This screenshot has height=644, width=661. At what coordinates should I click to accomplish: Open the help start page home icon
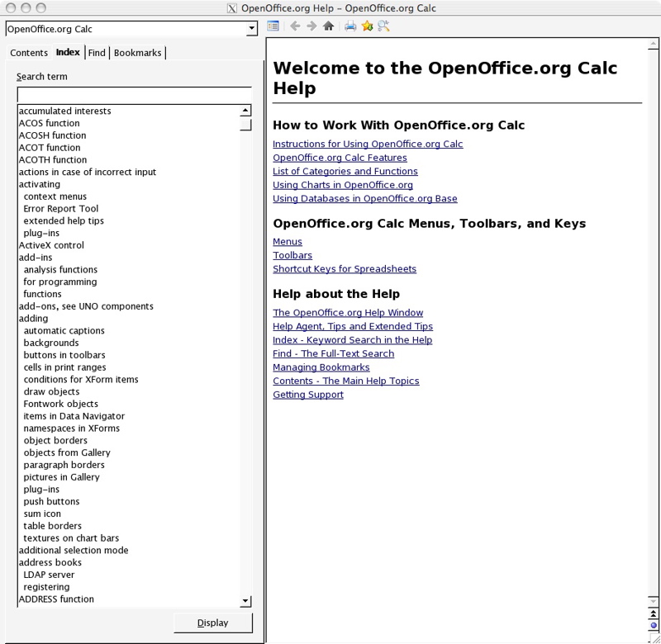coord(328,26)
